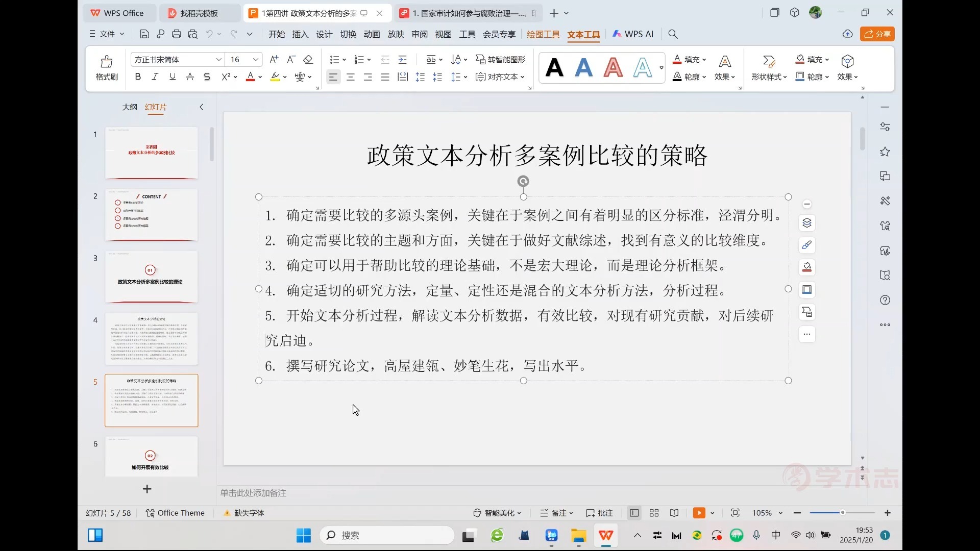Click the missing fonts (缺失字体) warning

(x=244, y=513)
